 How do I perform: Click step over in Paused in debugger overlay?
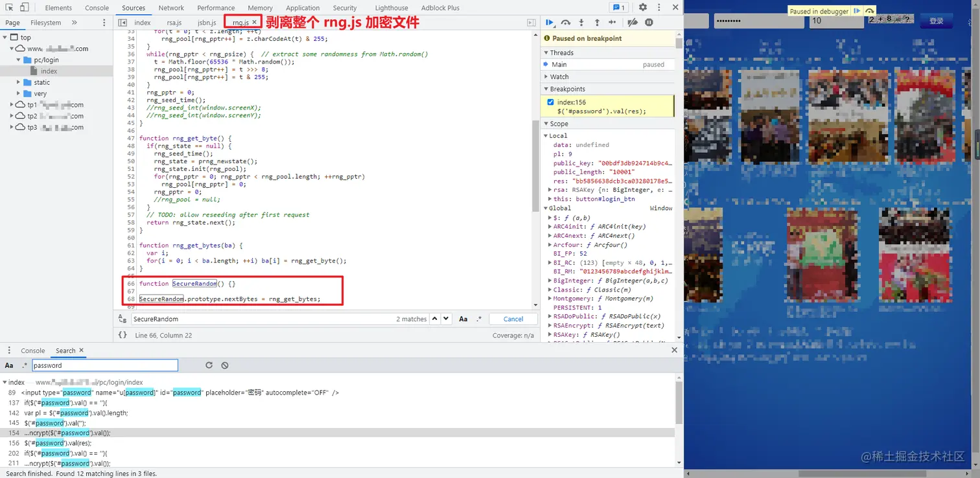(870, 11)
